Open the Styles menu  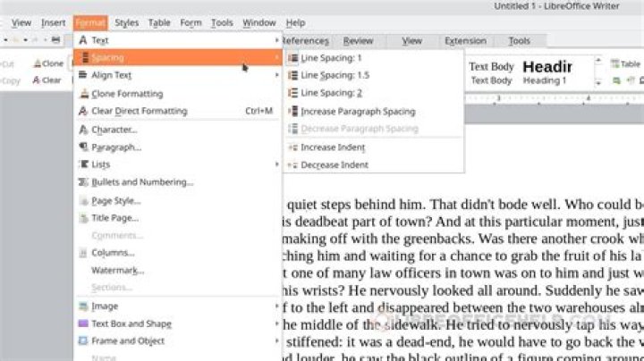[x=126, y=23]
